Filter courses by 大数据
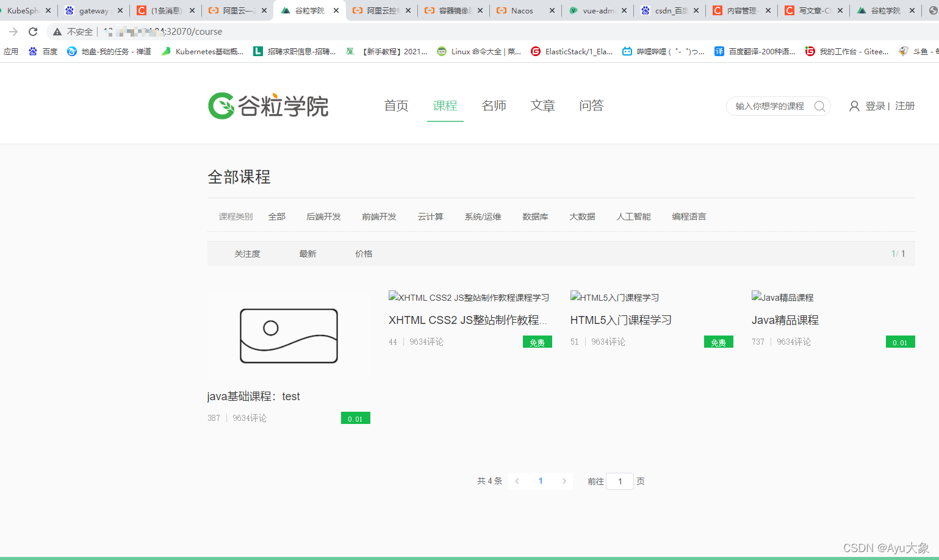This screenshot has width=939, height=560. pyautogui.click(x=582, y=217)
